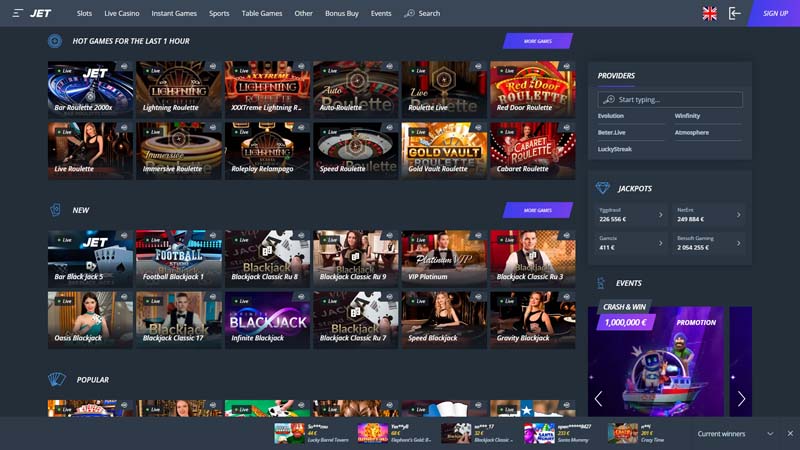Open the Slots menu

click(x=84, y=14)
